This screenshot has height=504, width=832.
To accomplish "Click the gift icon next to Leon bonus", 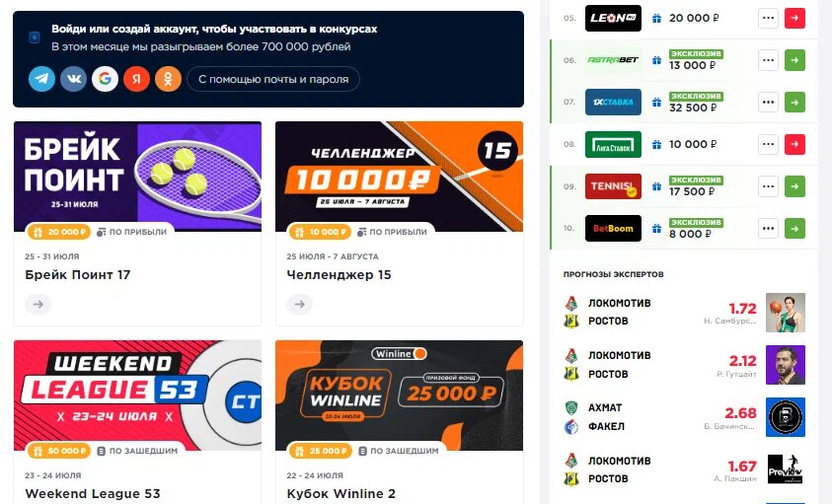I will (657, 18).
